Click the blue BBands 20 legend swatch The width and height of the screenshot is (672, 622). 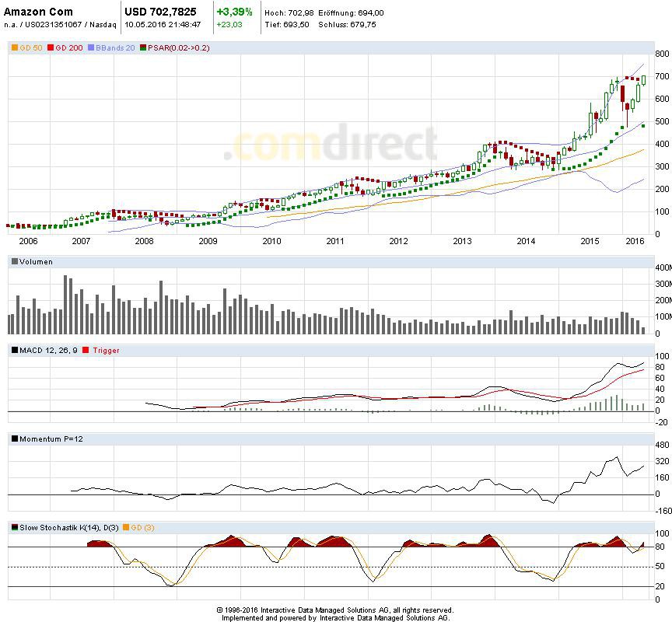(92, 48)
